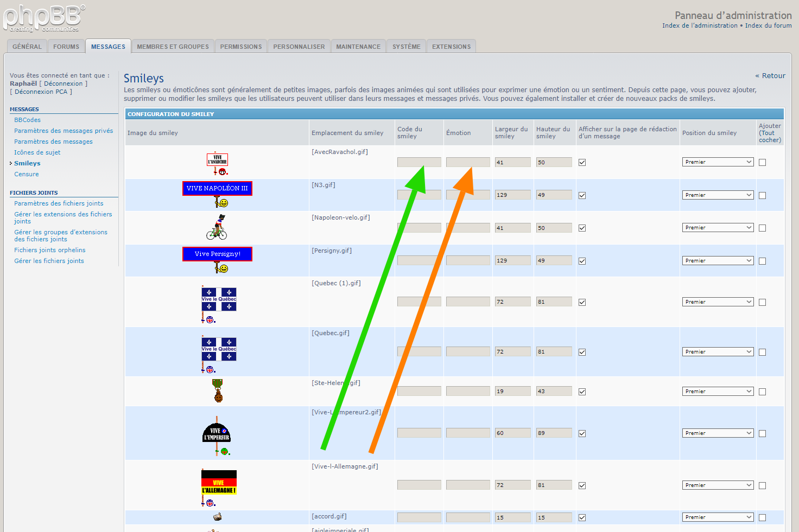Click the Vive l'Allemagne flag smiley

tap(218, 484)
